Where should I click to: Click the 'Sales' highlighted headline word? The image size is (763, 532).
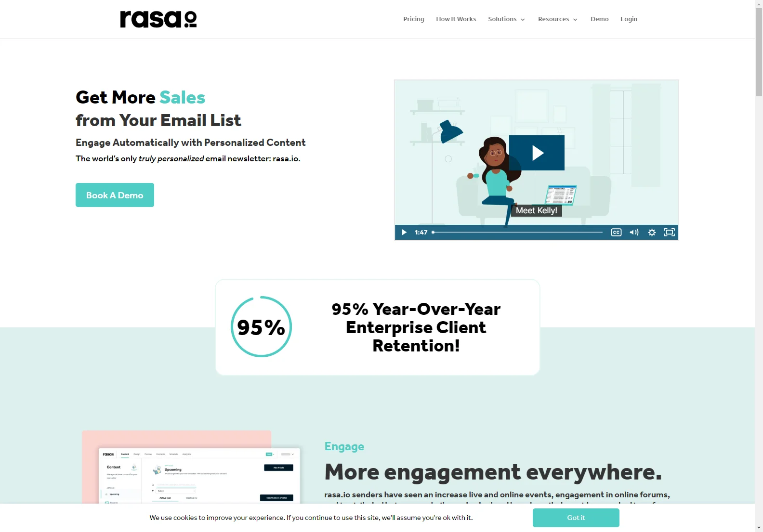coord(183,97)
